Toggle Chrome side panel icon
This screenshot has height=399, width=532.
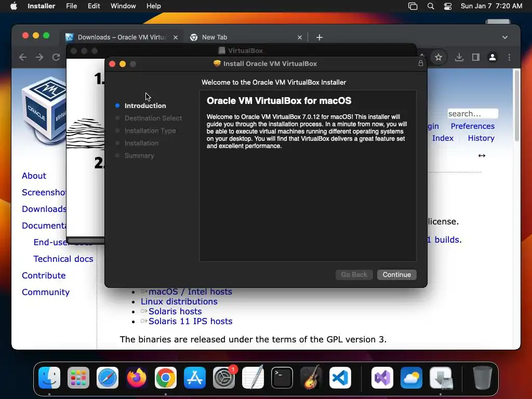coord(476,57)
